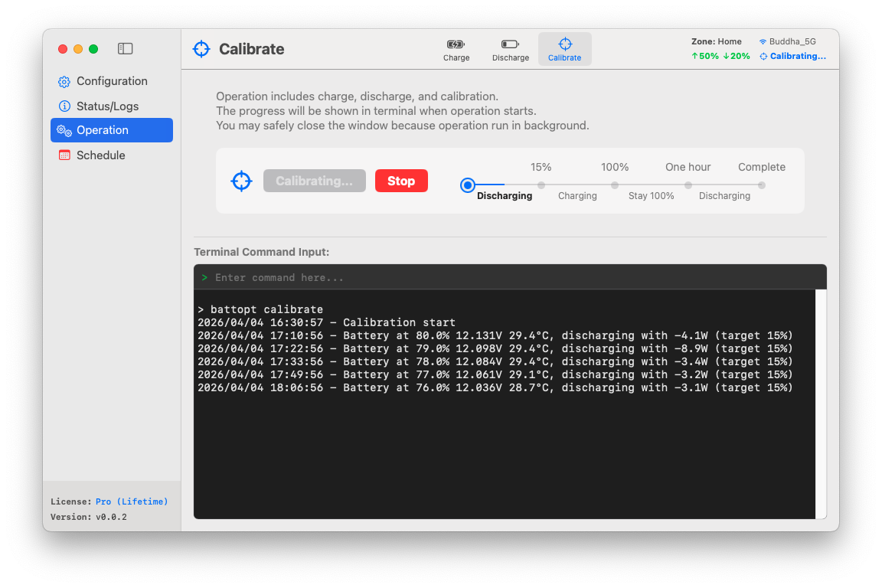This screenshot has width=882, height=588.
Task: Click the active Discharging progress marker
Action: point(468,185)
